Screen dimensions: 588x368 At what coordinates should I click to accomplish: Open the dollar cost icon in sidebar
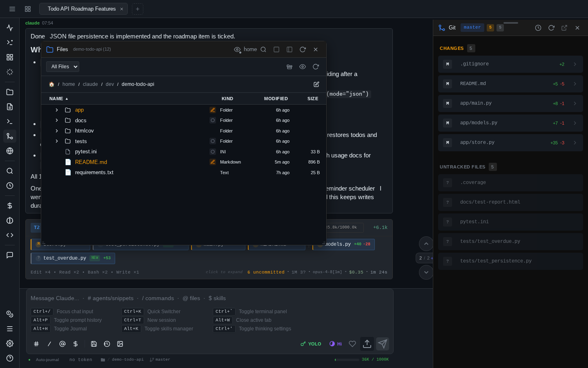point(10,206)
